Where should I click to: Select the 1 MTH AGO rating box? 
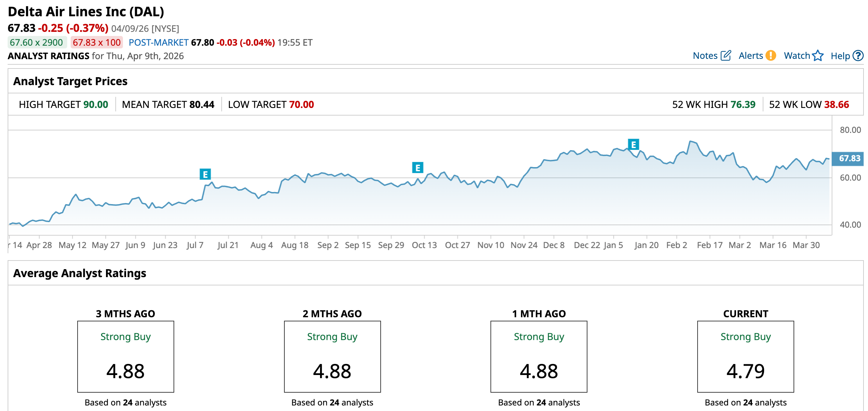[539, 356]
